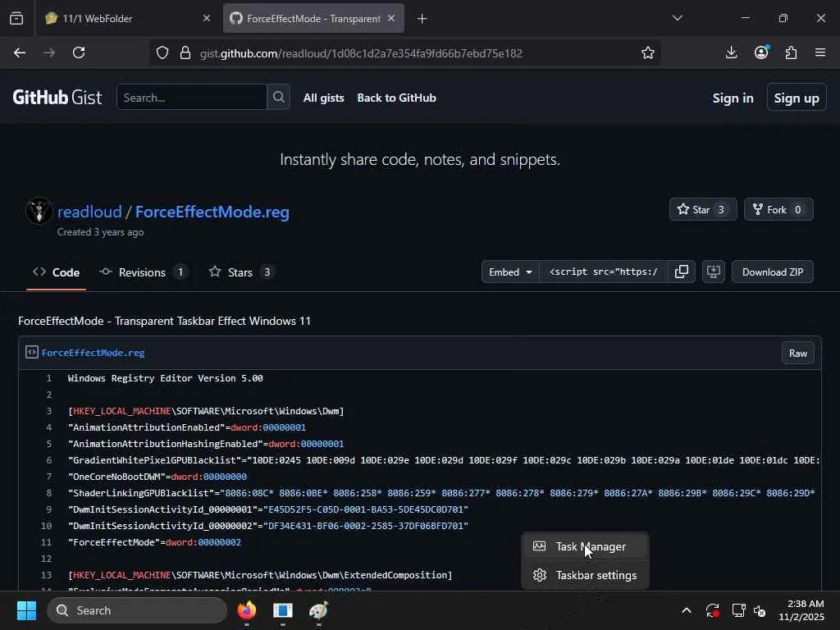Go back to previous page
Viewport: 840px width, 630px height.
pos(20,52)
